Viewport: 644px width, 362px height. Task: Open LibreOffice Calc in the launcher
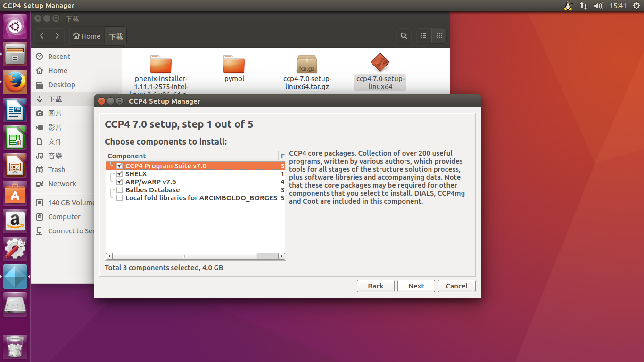(x=15, y=138)
